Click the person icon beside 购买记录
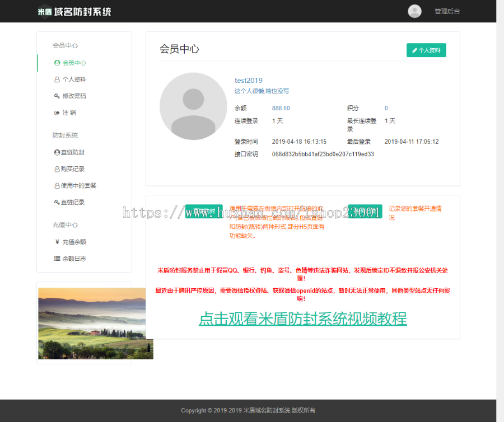This screenshot has width=504, height=422. (57, 169)
